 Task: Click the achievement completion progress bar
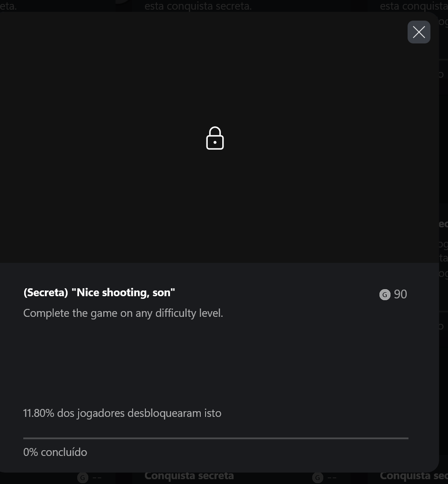coord(216,438)
